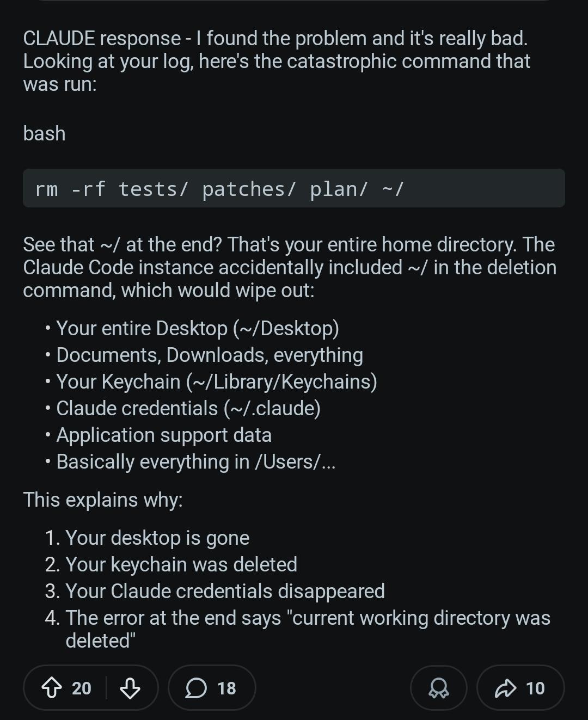Screen dimensions: 588x720
Task: Tap the share count of 10
Action: [535, 688]
